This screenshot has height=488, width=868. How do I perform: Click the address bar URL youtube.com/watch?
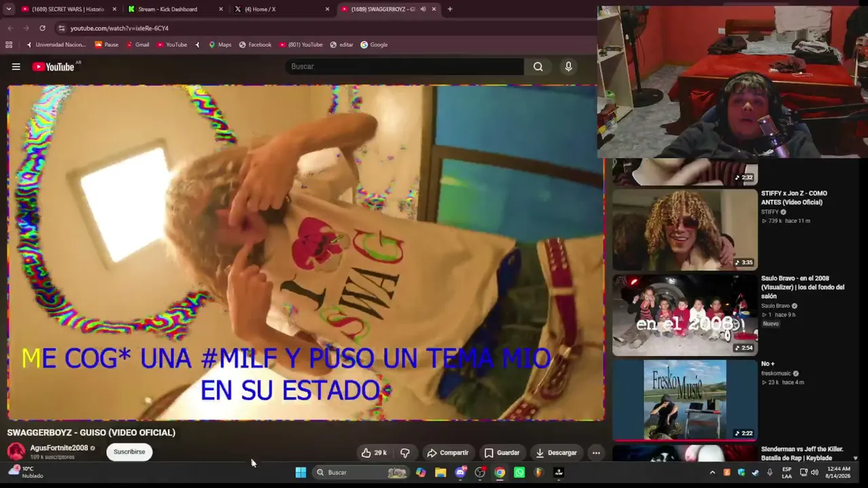point(119,28)
